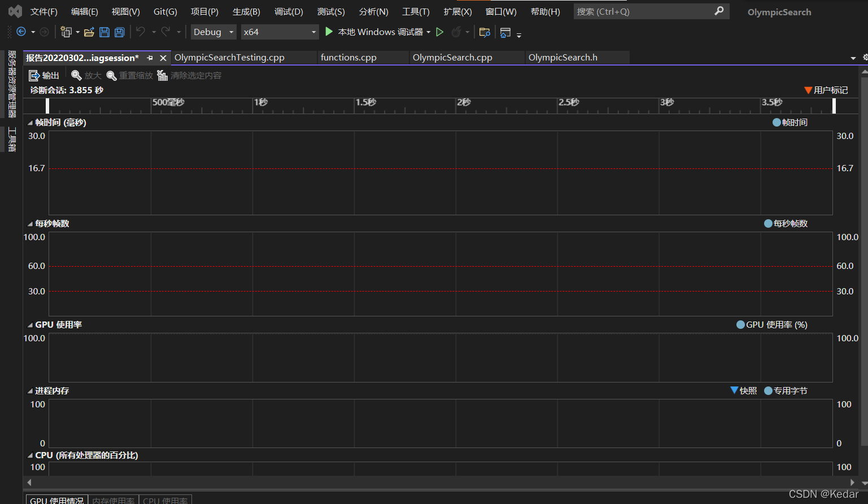Select the CPU 使用率 bottom tab

[165, 500]
